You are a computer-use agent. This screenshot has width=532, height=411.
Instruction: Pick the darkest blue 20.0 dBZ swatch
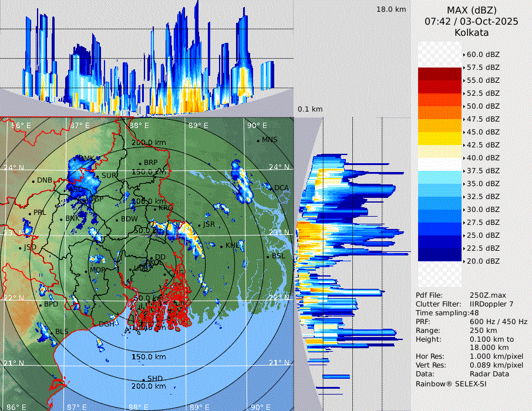click(x=440, y=255)
